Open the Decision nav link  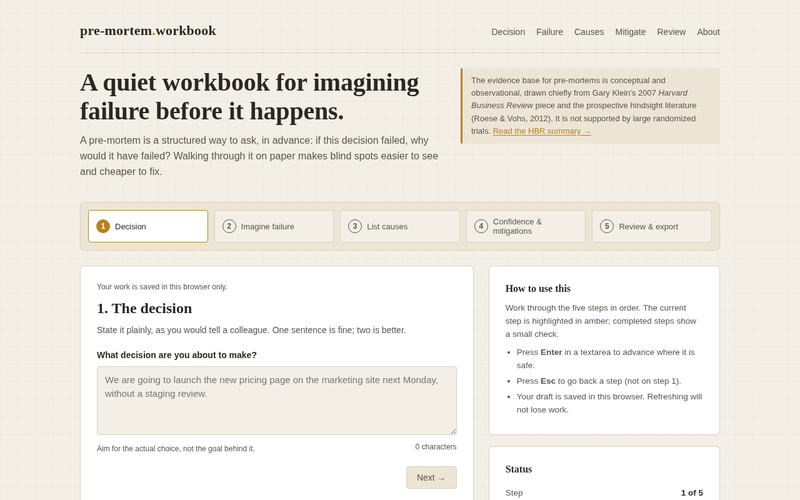[508, 32]
